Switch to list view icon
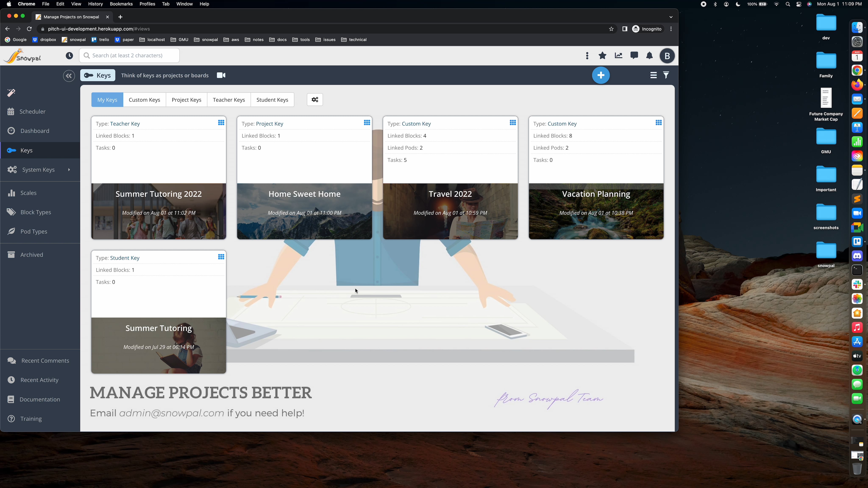The image size is (868, 488). tap(653, 75)
